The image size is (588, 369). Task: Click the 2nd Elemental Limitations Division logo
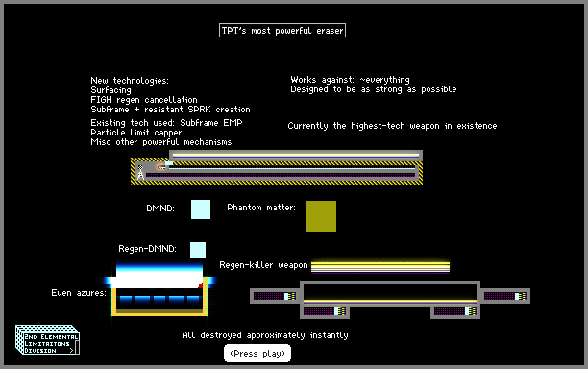tap(47, 339)
